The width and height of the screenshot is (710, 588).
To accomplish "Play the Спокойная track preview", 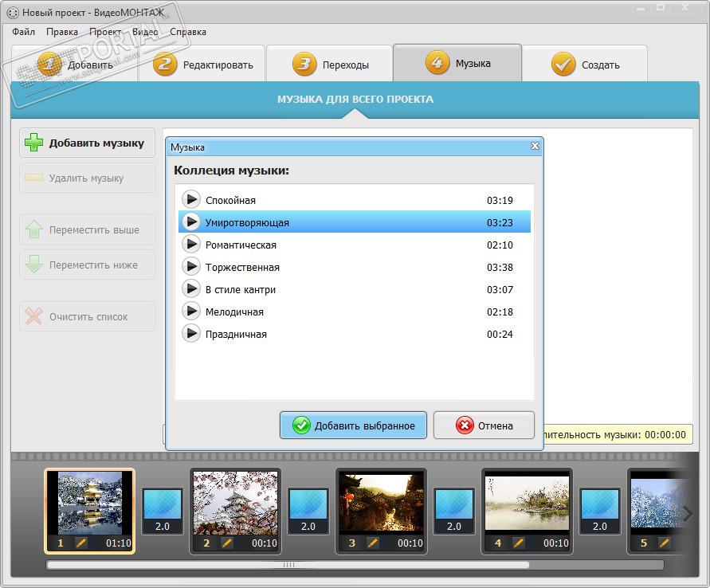I will (191, 199).
